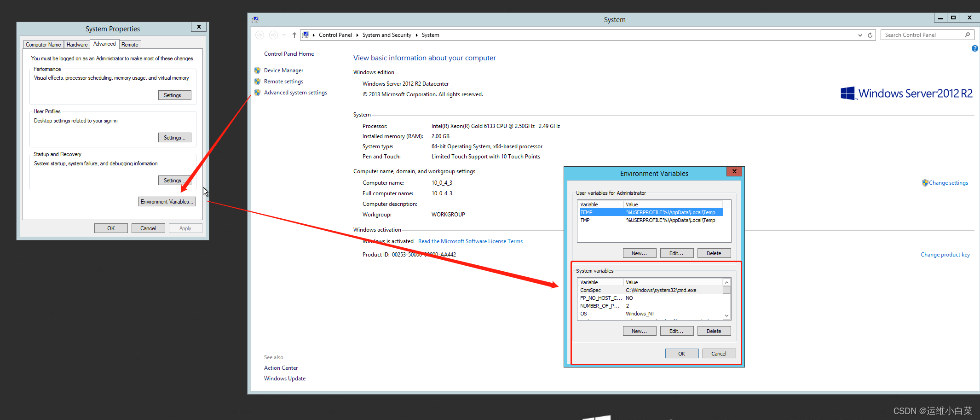Click OK in System Properties
The image size is (980, 420).
[x=111, y=228]
